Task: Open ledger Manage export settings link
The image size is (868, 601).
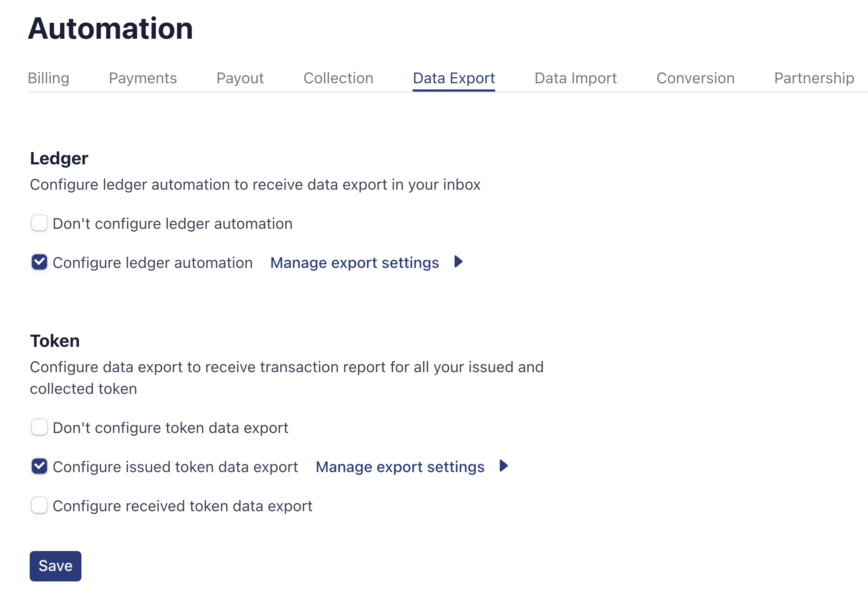Action: pyautogui.click(x=354, y=263)
